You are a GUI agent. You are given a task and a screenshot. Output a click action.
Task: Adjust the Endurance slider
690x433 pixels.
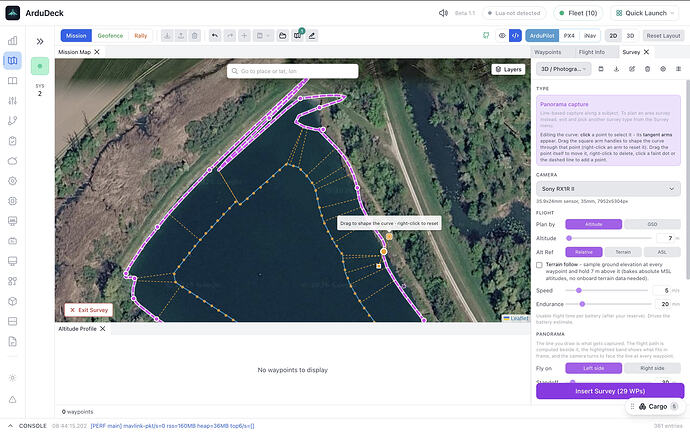coord(608,304)
